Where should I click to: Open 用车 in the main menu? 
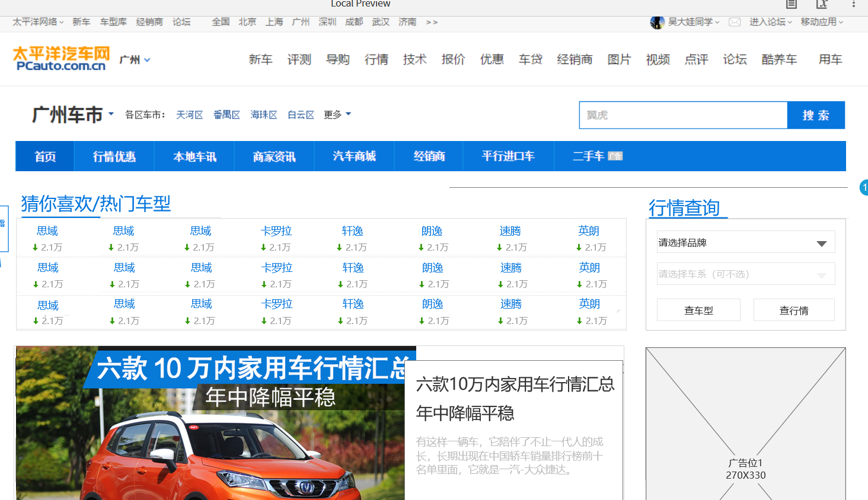(x=831, y=59)
